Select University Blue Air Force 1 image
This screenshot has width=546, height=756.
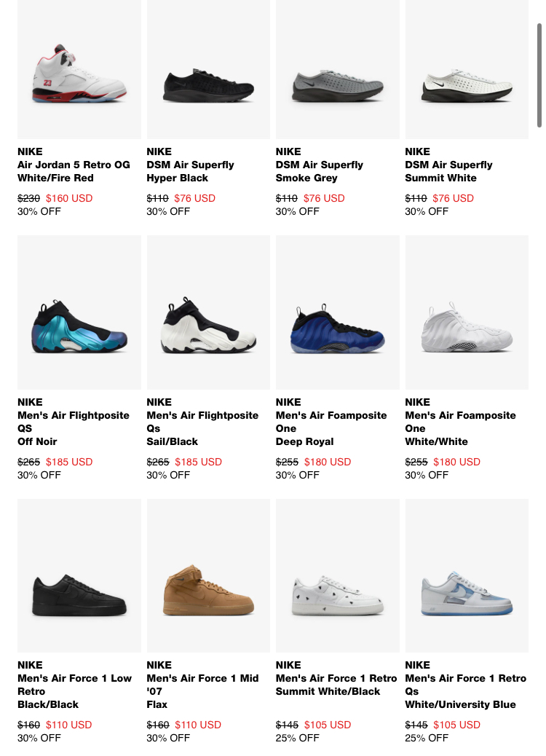[x=467, y=575]
